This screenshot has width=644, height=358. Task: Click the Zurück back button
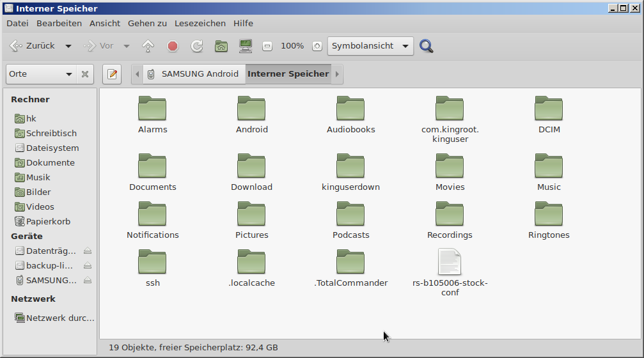(33, 46)
